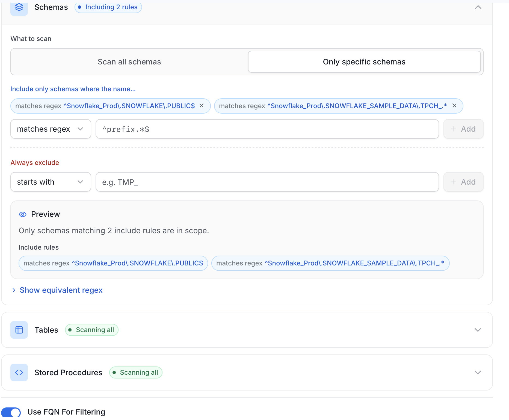509x420 pixels.
Task: Click preview include rule chip for PUBLIC$
Action: [x=113, y=263]
